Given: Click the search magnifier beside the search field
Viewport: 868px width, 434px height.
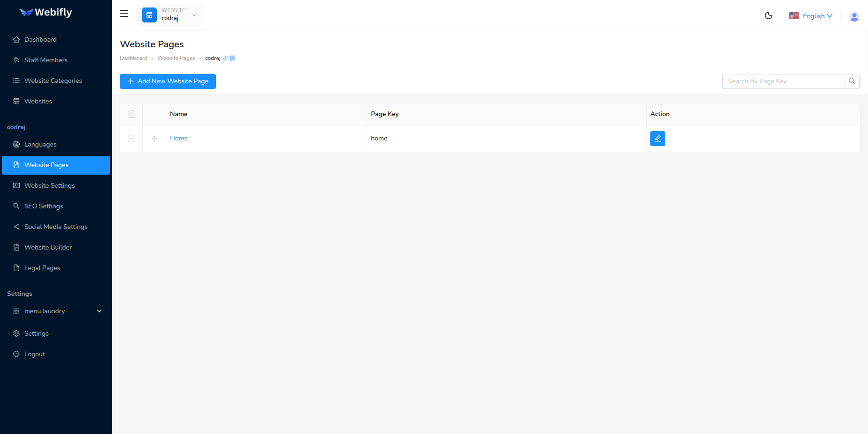Looking at the screenshot, I should 852,81.
